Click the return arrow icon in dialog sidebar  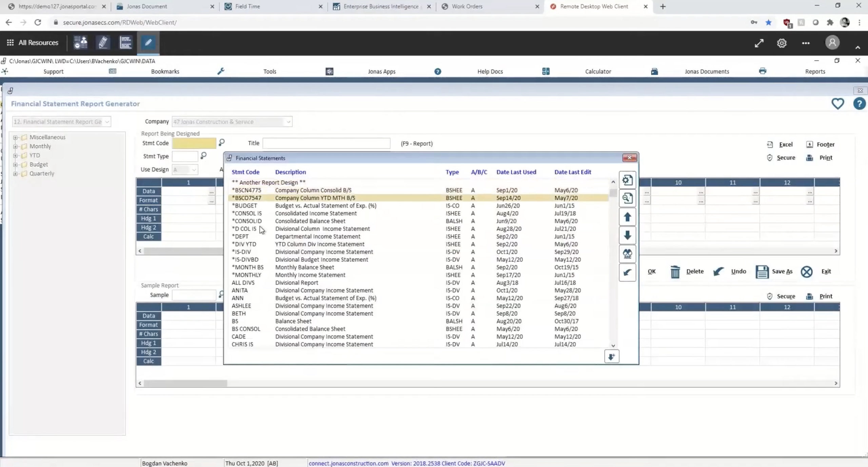(x=627, y=272)
